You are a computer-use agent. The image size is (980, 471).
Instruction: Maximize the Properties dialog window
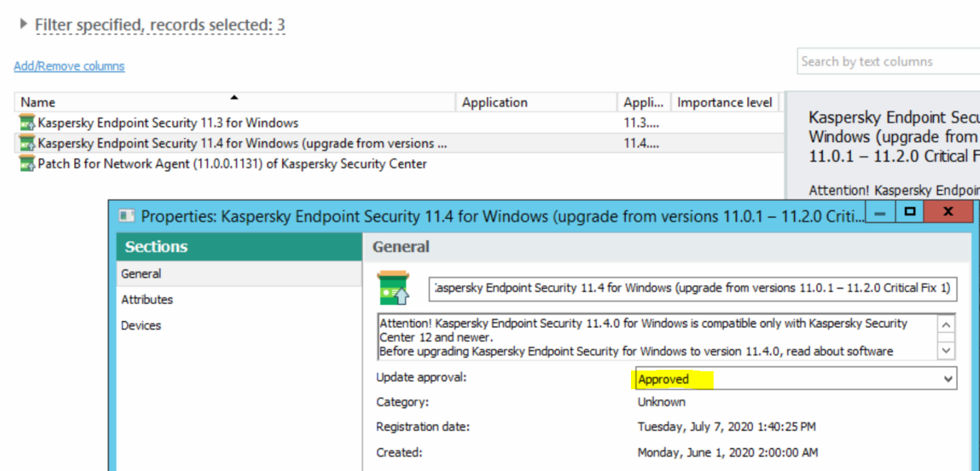[x=909, y=212]
